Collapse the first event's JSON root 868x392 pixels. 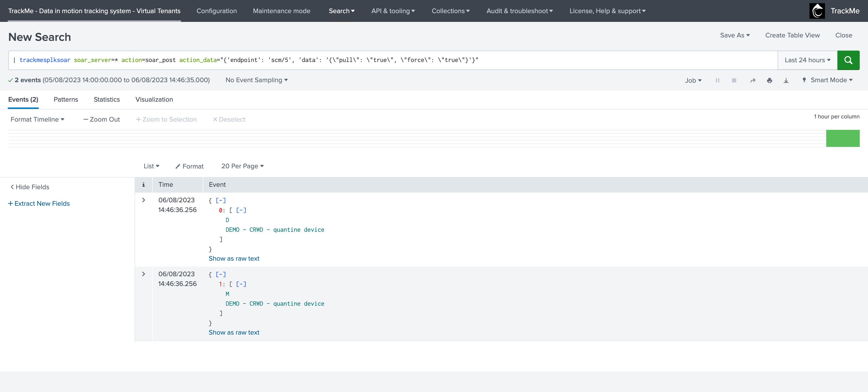(220, 200)
